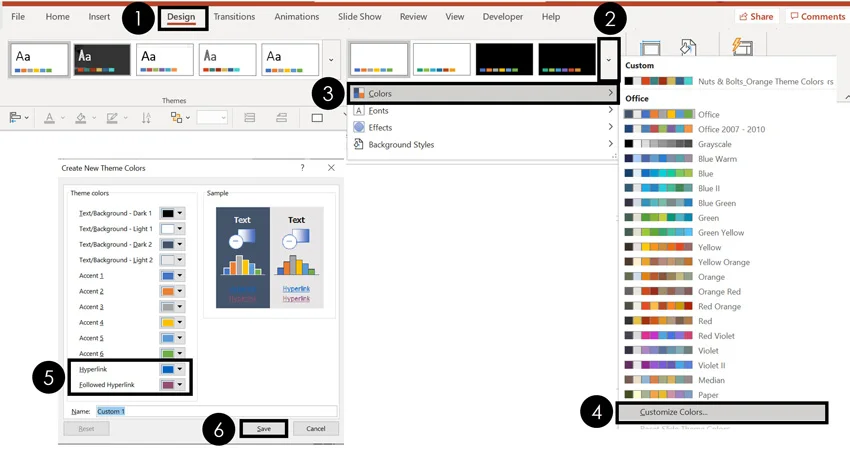The width and height of the screenshot is (850, 453).
Task: Open the Hyperlink color dropdown
Action: (172, 369)
